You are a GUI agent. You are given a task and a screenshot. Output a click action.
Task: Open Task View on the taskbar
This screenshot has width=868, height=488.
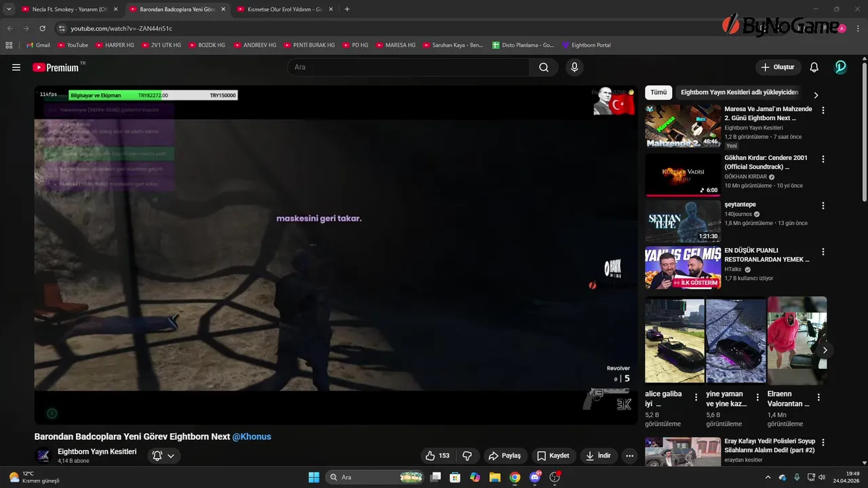435,477
